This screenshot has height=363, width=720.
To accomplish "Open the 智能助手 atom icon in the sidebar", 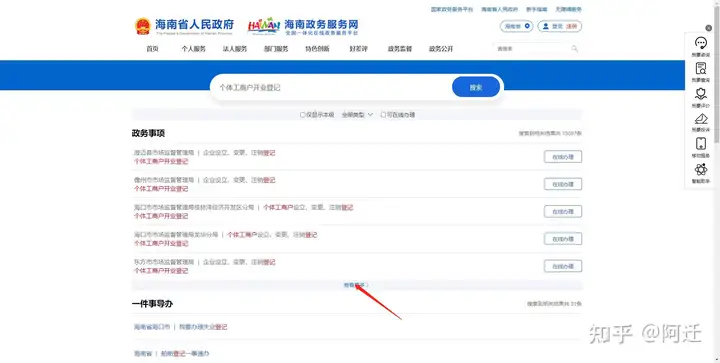I will coord(701,169).
